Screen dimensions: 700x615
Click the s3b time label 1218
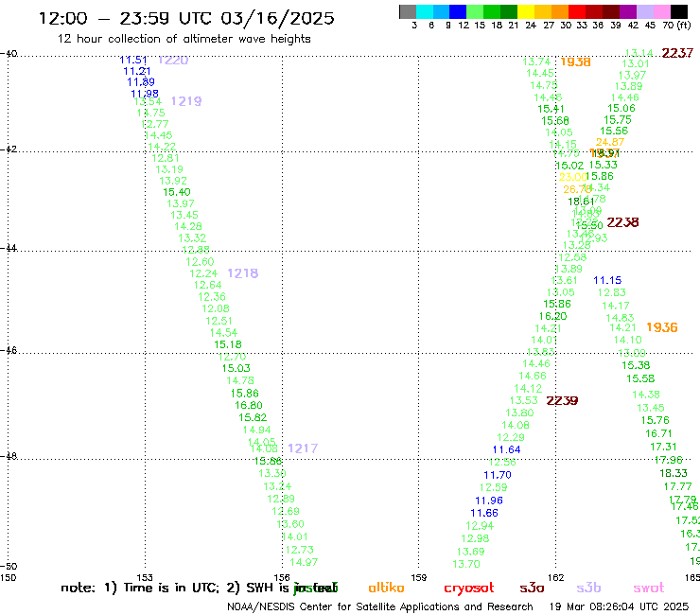[x=243, y=272]
